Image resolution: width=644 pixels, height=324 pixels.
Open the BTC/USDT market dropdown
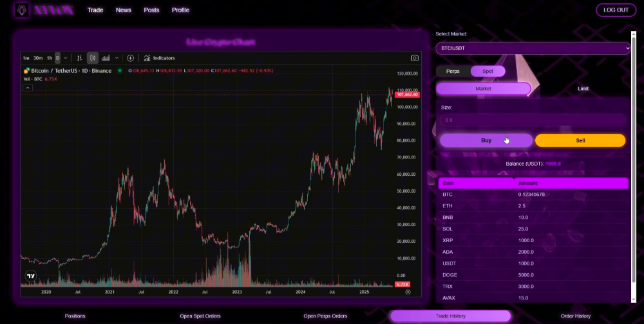pos(533,48)
